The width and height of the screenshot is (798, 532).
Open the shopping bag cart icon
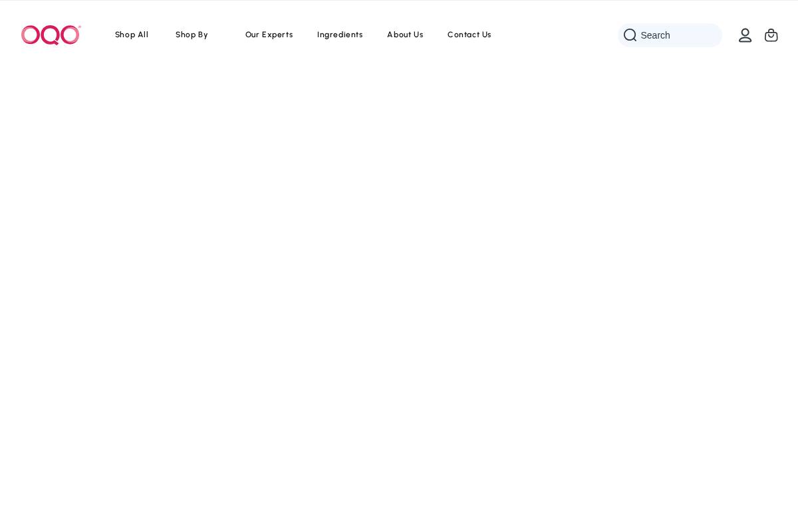(x=771, y=35)
